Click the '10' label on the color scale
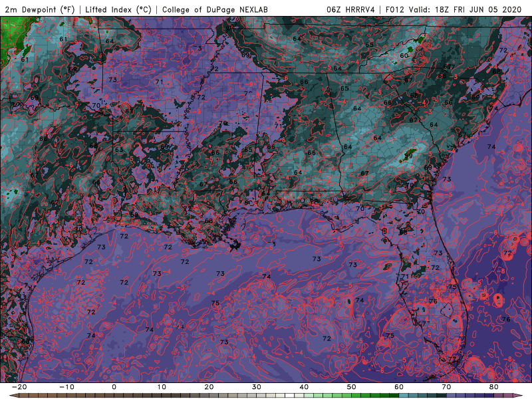532x399 pixels. (162, 387)
